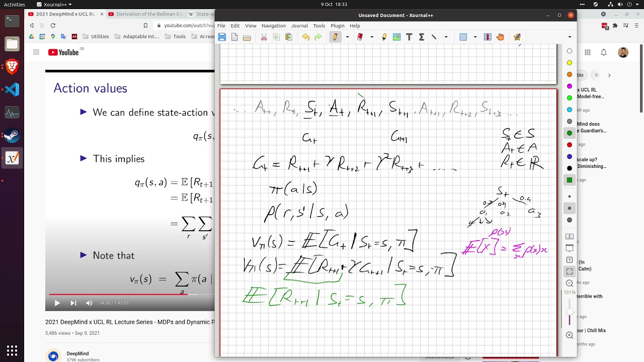Open the Plugin menu
644x362 pixels.
338,26
